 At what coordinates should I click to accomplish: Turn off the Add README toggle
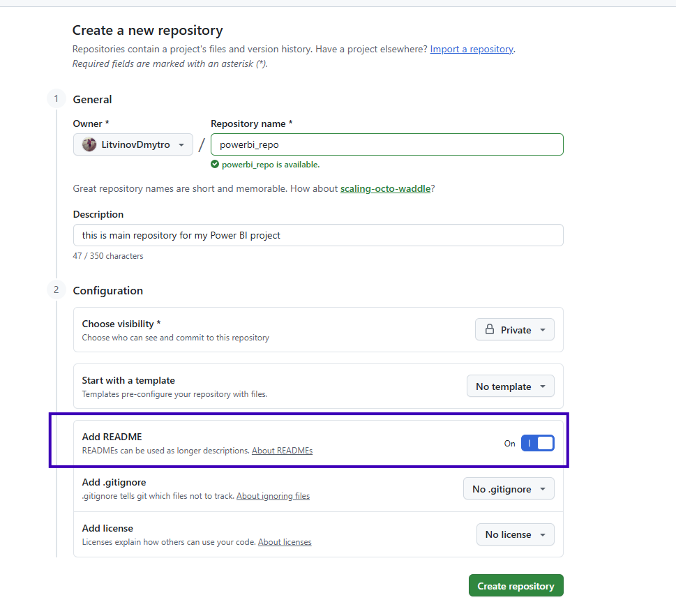(538, 443)
